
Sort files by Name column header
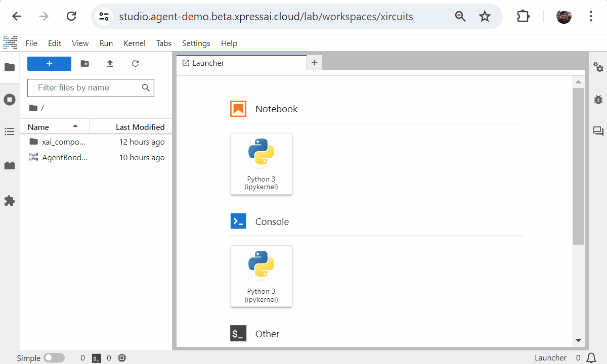pos(55,127)
